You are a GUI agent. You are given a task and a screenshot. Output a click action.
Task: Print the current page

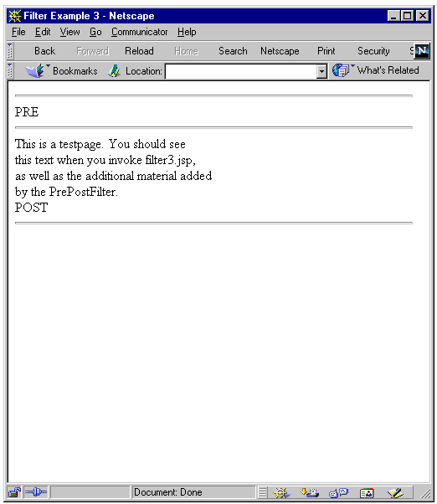(x=326, y=51)
